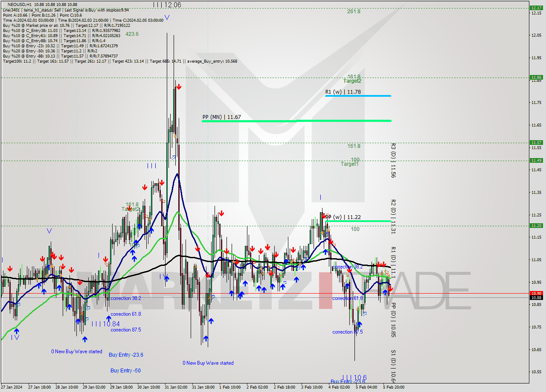The width and height of the screenshot is (546, 392).
Task: Click the '1 Feb 10:00' time label
Action: 230,387
